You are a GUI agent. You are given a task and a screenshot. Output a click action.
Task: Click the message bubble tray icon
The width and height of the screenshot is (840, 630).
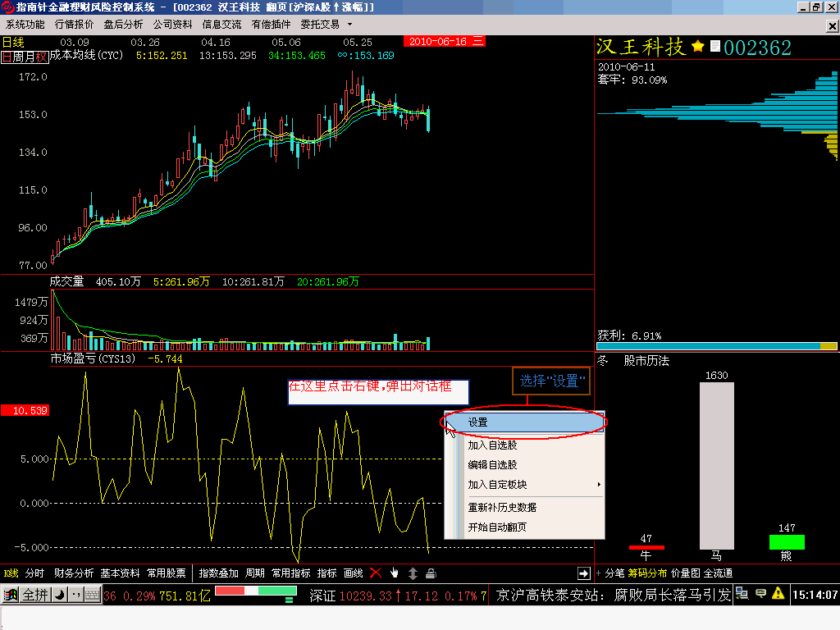click(x=760, y=594)
